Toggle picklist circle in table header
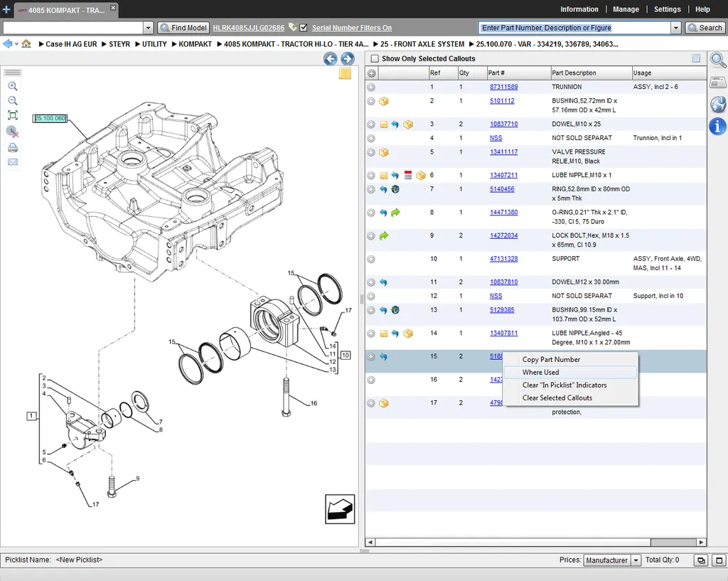Viewport: 728px width, 581px height. pyautogui.click(x=371, y=73)
